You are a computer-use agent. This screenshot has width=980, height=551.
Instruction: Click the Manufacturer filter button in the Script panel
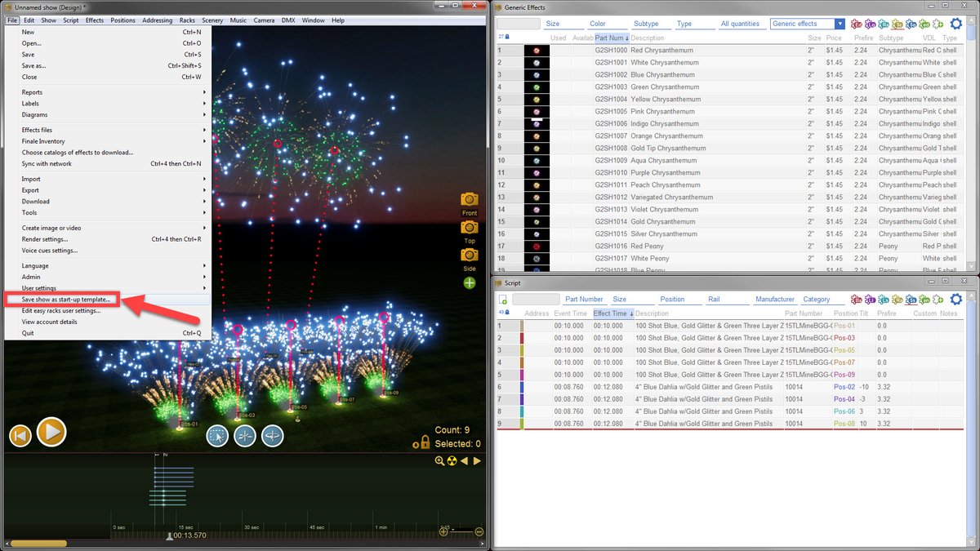coord(774,299)
